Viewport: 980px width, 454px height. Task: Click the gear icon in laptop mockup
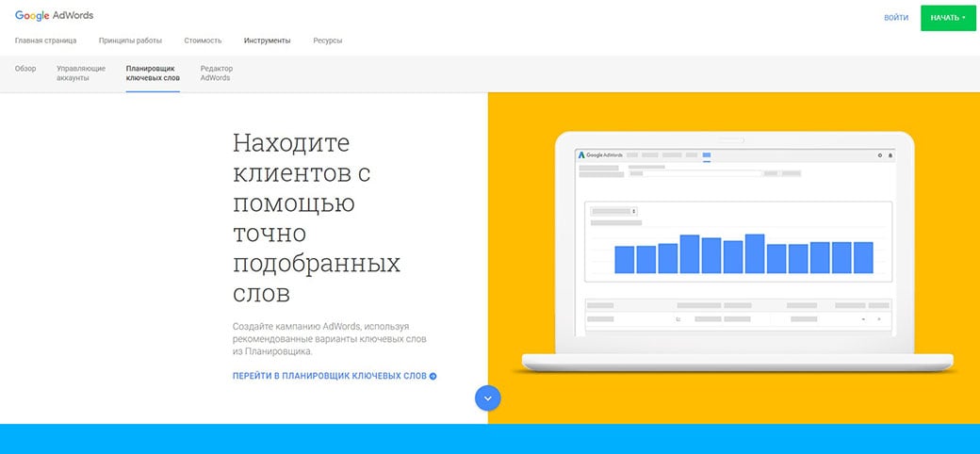click(x=879, y=154)
